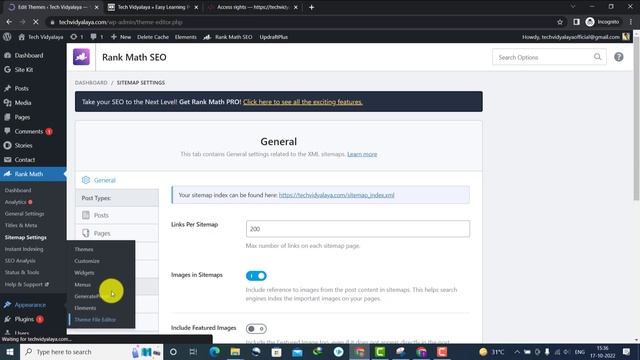640x360 pixels.
Task: Select Customize in the Appearance flyout
Action: [87, 261]
